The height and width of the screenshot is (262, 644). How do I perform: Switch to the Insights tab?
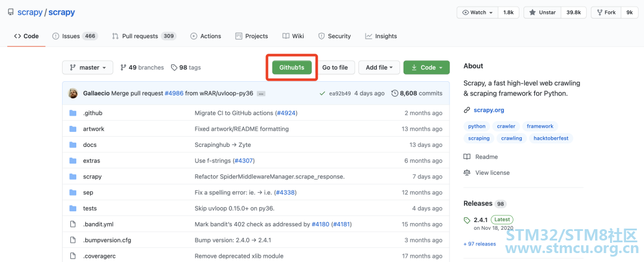coord(381,36)
